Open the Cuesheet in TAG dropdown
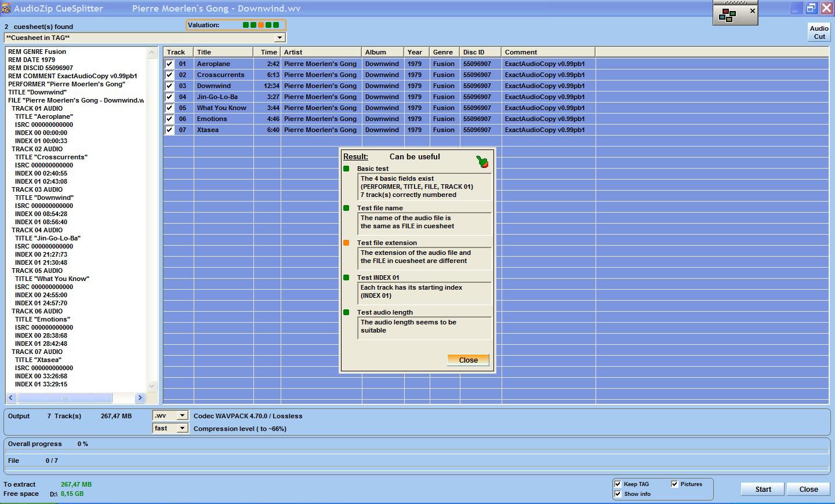 [279, 38]
